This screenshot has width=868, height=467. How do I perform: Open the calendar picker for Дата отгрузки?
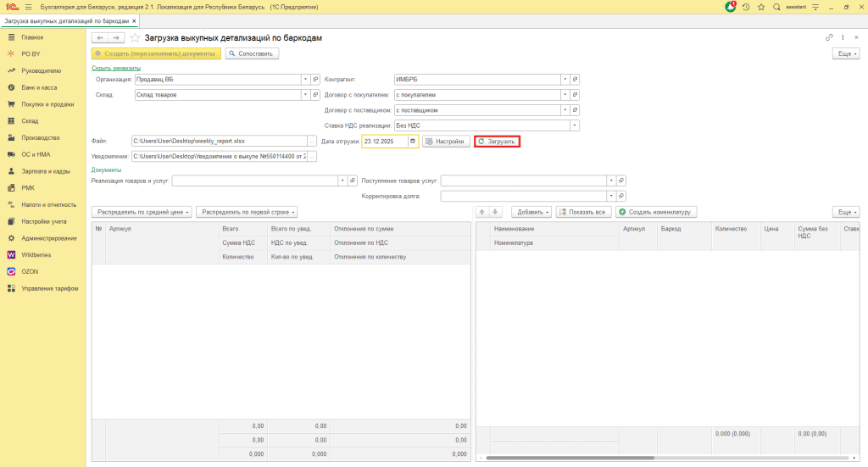(413, 142)
